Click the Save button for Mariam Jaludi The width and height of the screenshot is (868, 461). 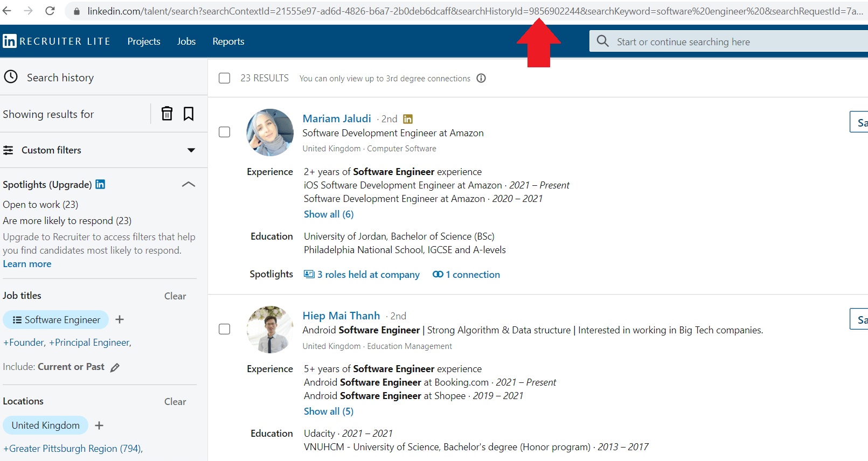(859, 122)
